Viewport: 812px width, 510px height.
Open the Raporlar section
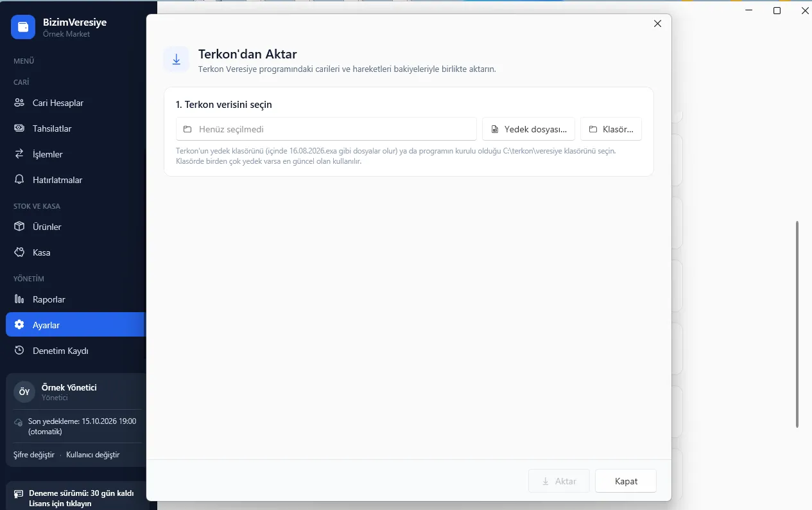(75, 299)
